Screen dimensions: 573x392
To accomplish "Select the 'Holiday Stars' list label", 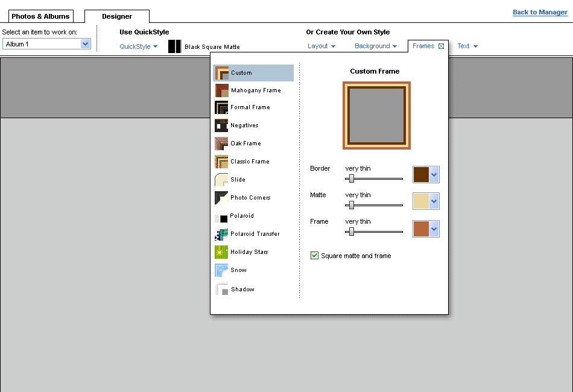I will click(249, 252).
